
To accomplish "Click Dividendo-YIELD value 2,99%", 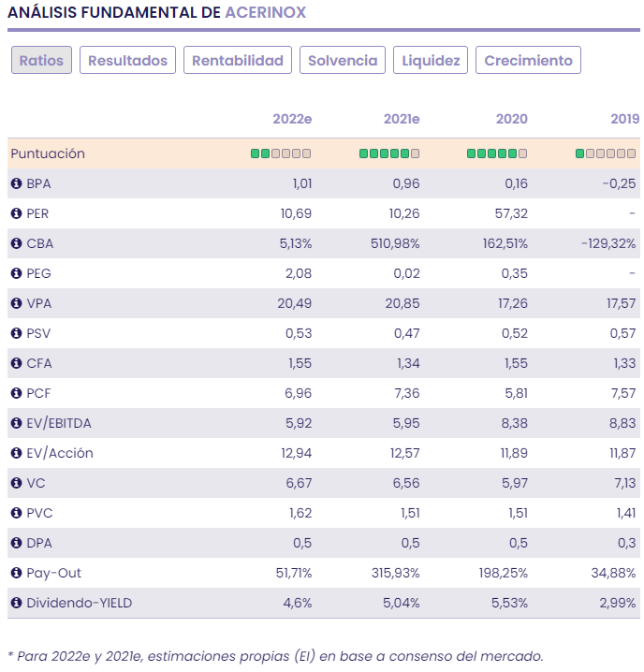I will (618, 603).
